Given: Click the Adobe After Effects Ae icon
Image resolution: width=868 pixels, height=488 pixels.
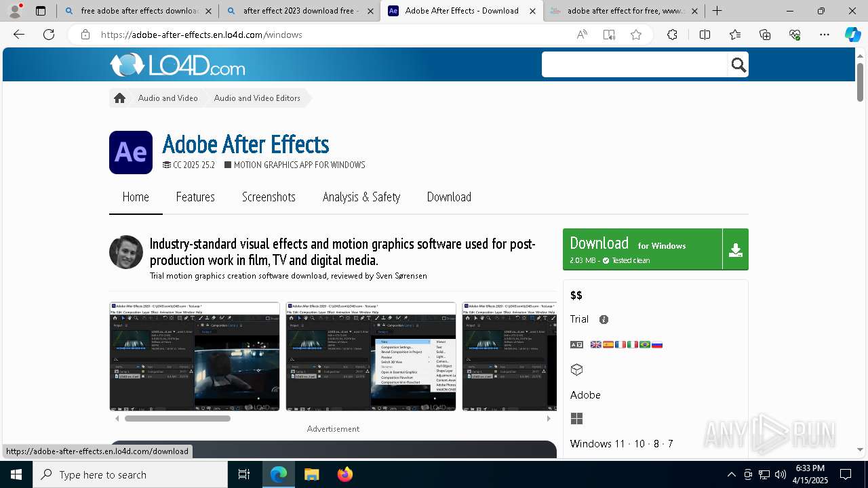Looking at the screenshot, I should (x=131, y=152).
